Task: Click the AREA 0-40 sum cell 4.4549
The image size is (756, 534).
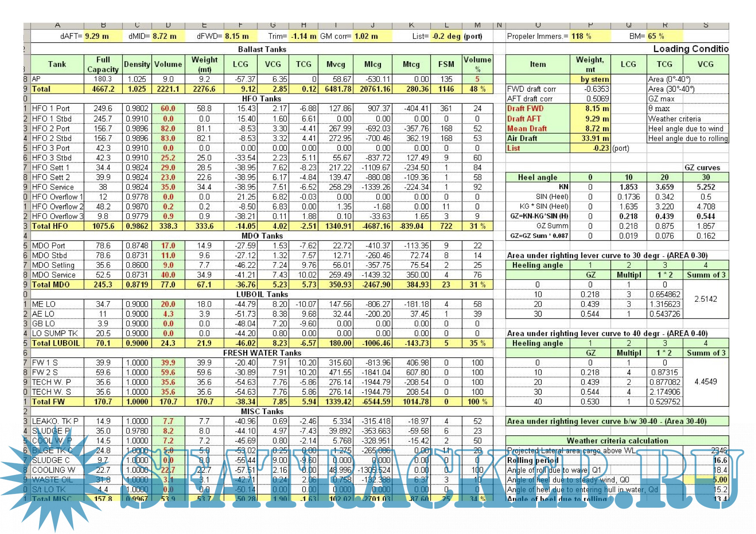Action: click(706, 382)
